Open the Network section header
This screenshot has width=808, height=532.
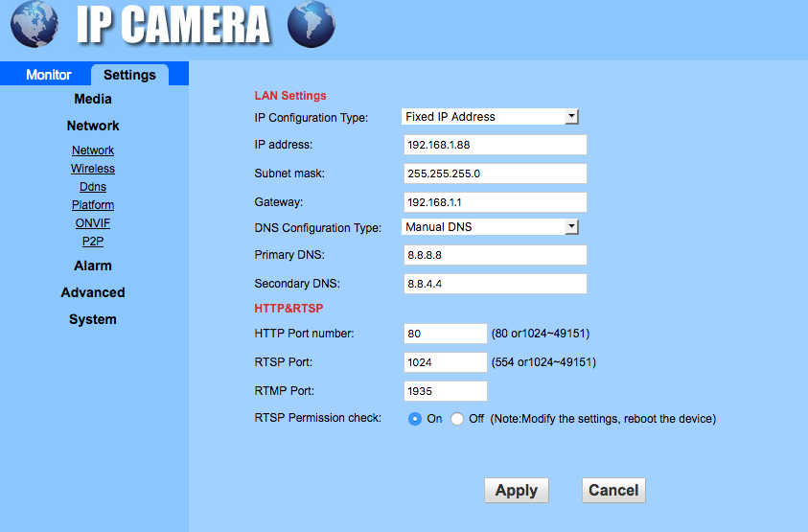93,126
